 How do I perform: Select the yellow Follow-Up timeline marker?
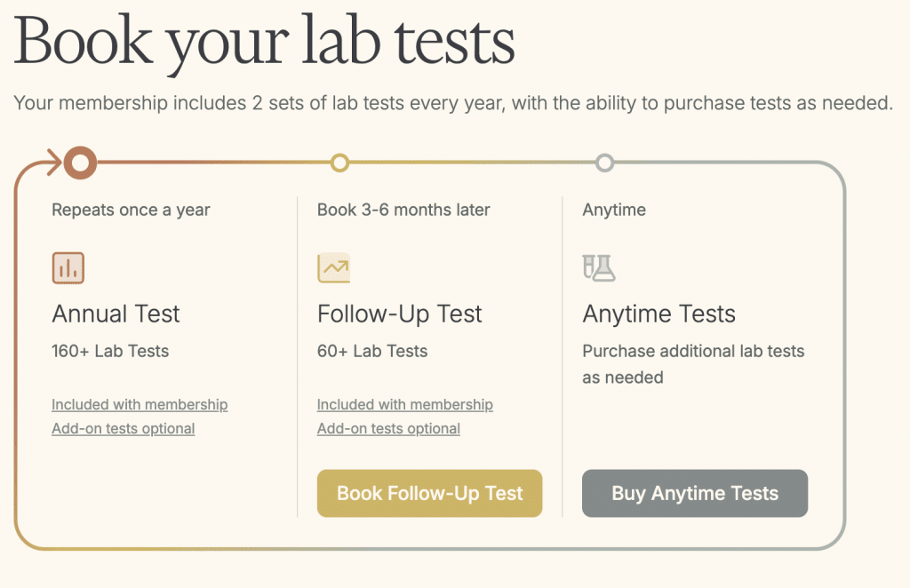(339, 163)
